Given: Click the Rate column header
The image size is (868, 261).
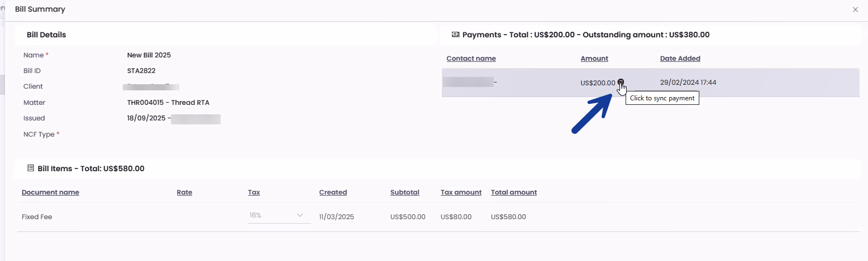Looking at the screenshot, I should [184, 192].
